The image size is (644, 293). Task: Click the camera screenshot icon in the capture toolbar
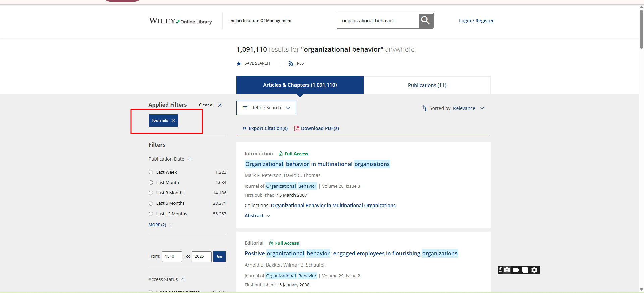[507, 270]
